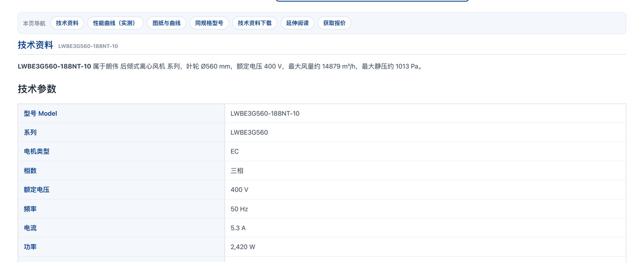The image size is (644, 262).
Task: Select 同规格型号 navigation pill
Action: [209, 23]
